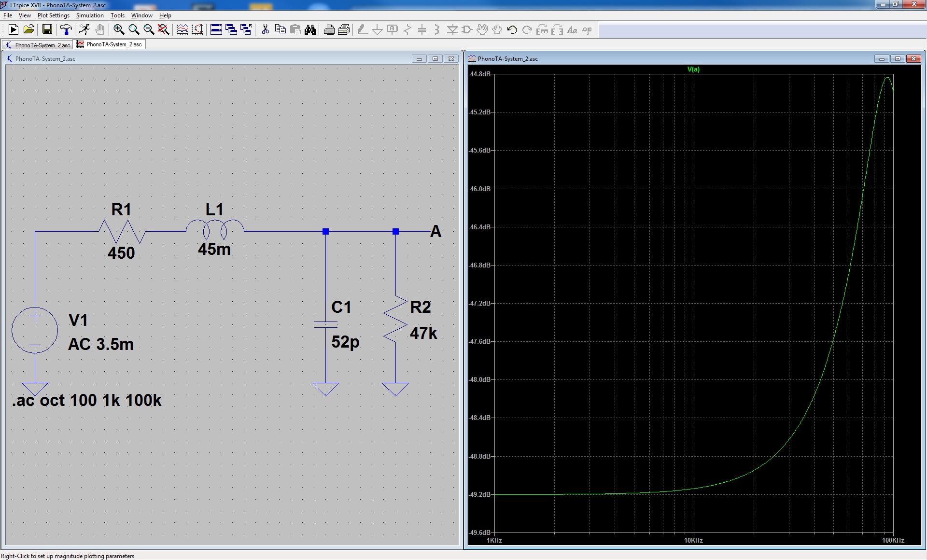Select the Label Net tool
927x560 pixels.
[x=392, y=30]
